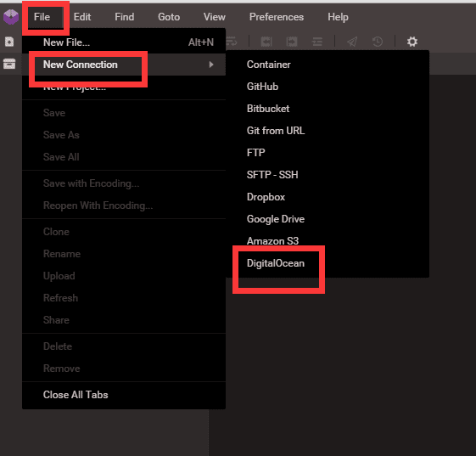This screenshot has height=456, width=476.
Task: Open the settings gear icon in toolbar
Action: [412, 42]
